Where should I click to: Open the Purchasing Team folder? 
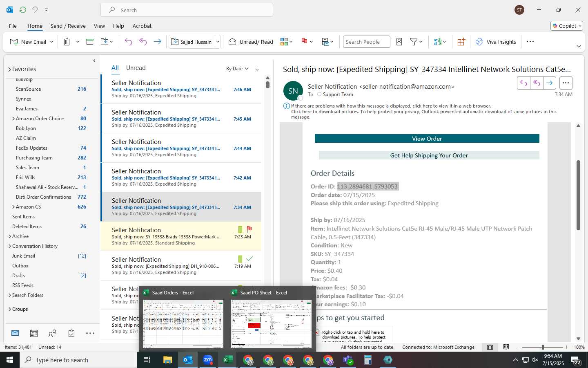pyautogui.click(x=34, y=158)
